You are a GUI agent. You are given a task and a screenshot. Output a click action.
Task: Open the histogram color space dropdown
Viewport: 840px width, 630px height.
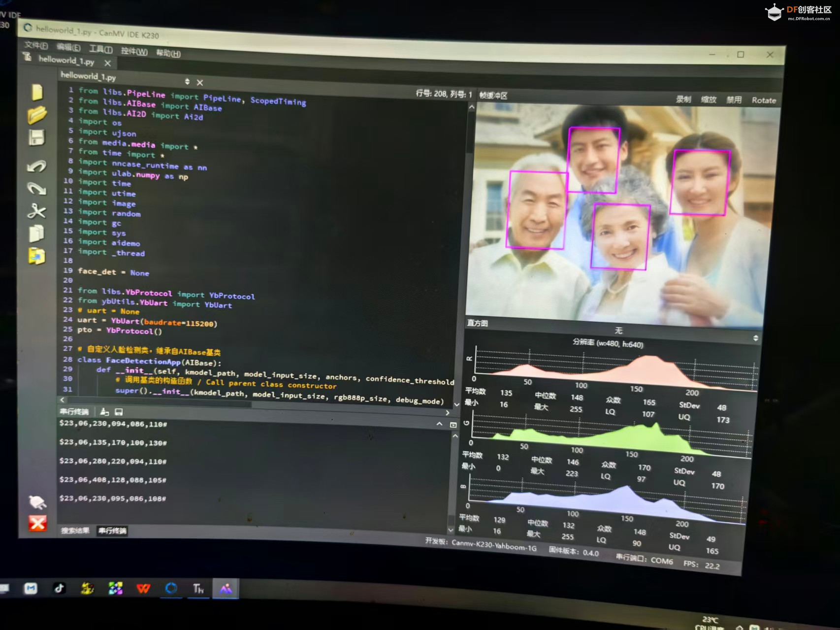755,338
